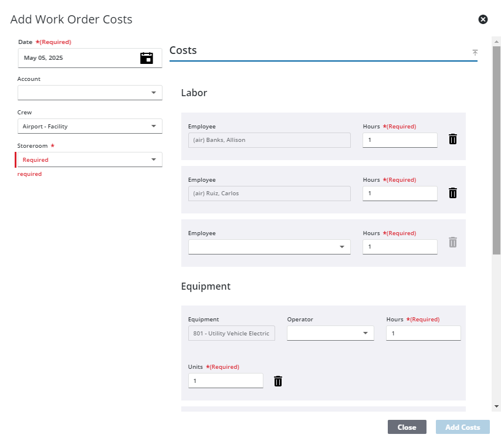The image size is (501, 448).
Task: Click the scrollbar down arrow
Action: click(x=496, y=406)
